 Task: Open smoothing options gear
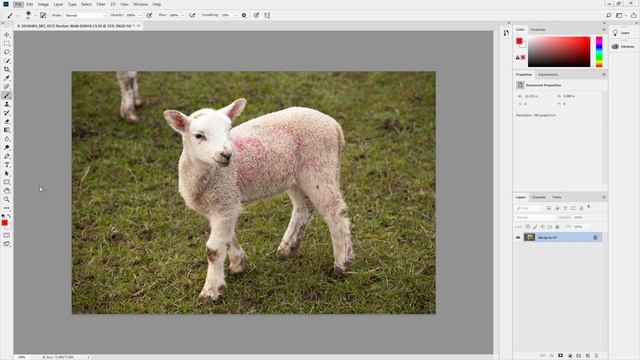coord(244,15)
